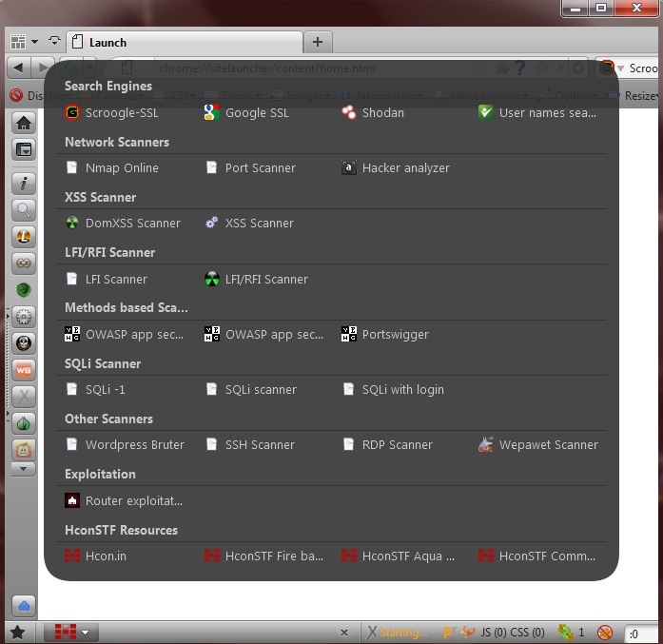
Task: Click the orange L sidebar icon
Action: tap(24, 237)
